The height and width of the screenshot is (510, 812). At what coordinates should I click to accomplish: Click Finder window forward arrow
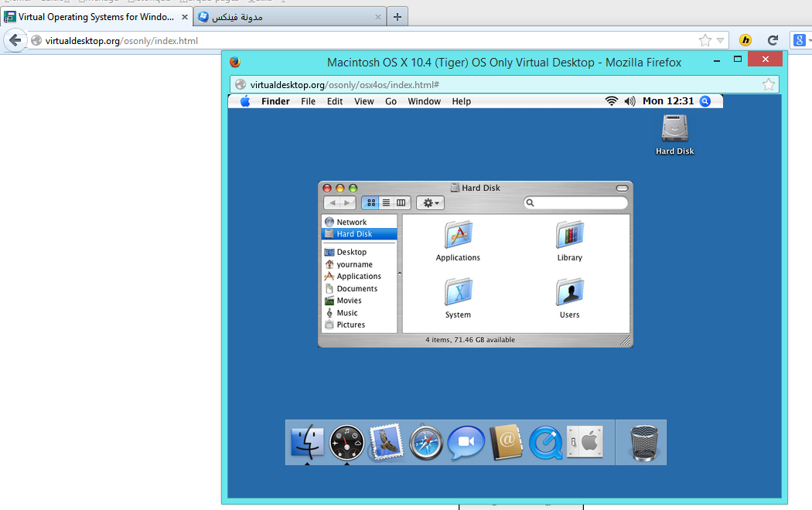tap(347, 202)
